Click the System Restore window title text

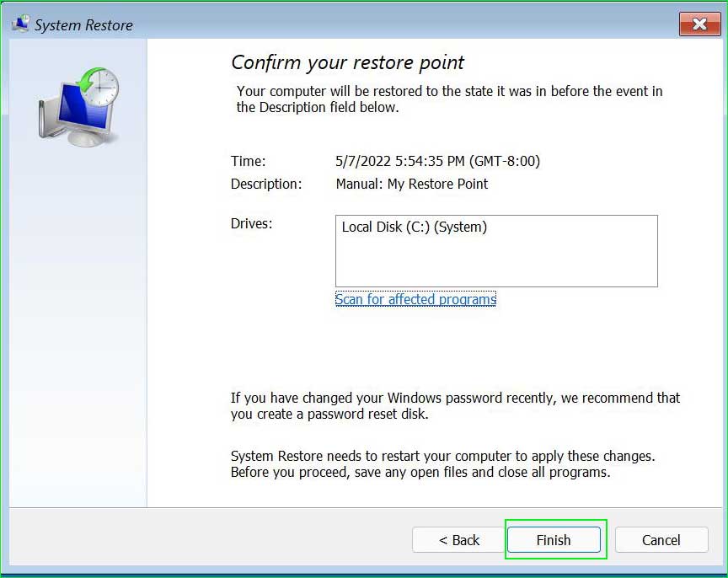[83, 25]
